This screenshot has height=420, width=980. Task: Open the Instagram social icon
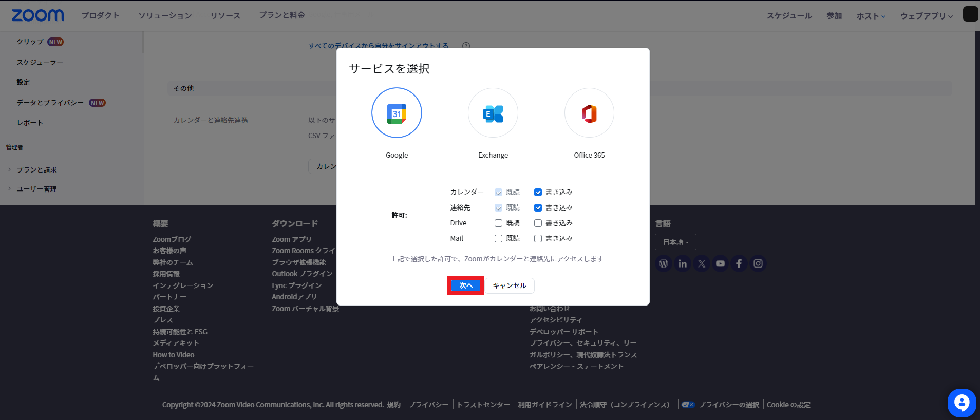click(x=758, y=263)
